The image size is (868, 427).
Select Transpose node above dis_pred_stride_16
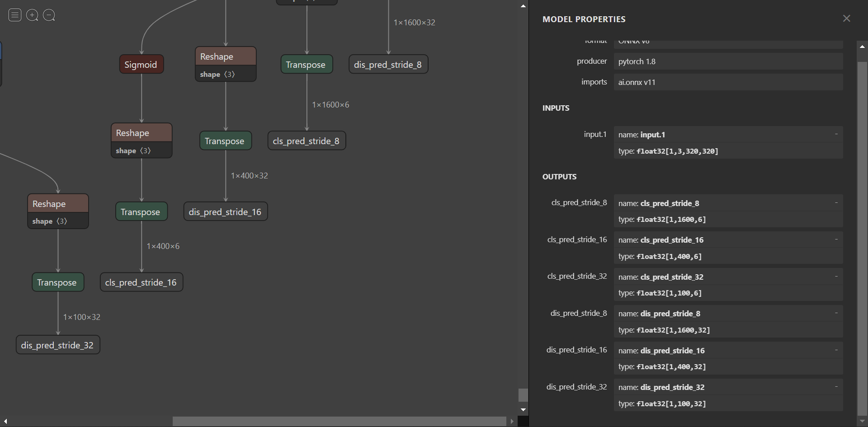(x=226, y=141)
